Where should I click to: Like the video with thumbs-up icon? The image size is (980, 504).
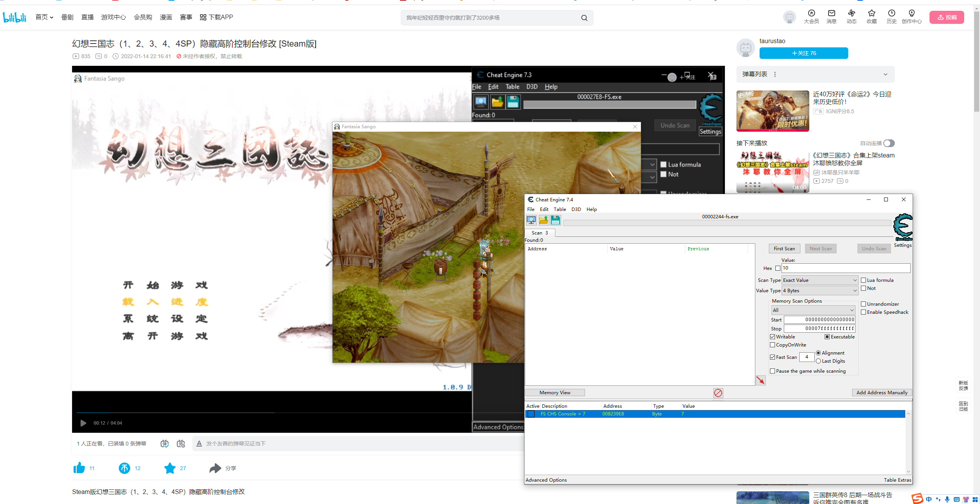(x=79, y=468)
